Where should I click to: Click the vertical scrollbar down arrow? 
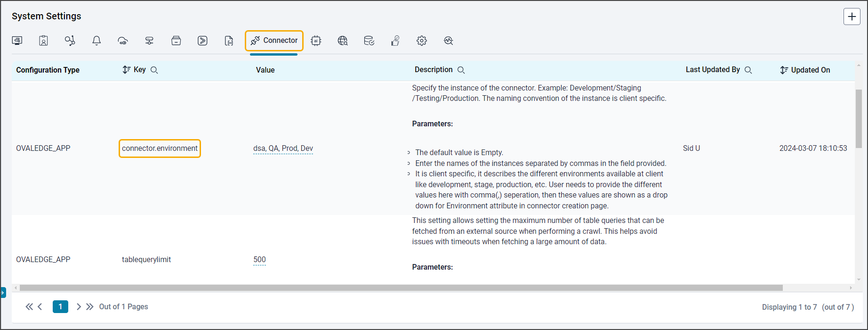(x=859, y=280)
